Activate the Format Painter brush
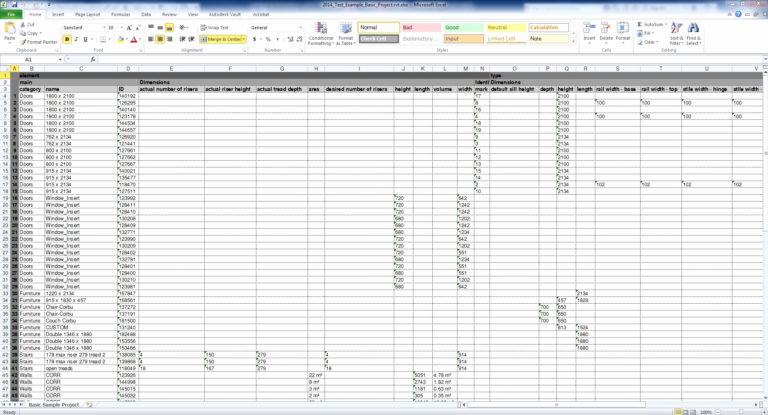This screenshot has width=768, height=415. point(39,42)
